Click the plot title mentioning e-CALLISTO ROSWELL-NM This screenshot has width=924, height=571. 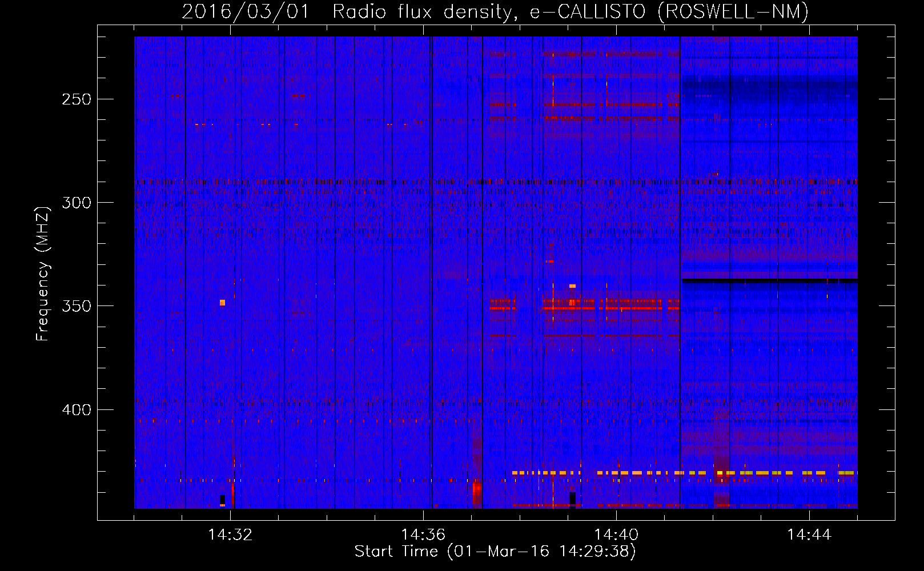pyautogui.click(x=495, y=12)
